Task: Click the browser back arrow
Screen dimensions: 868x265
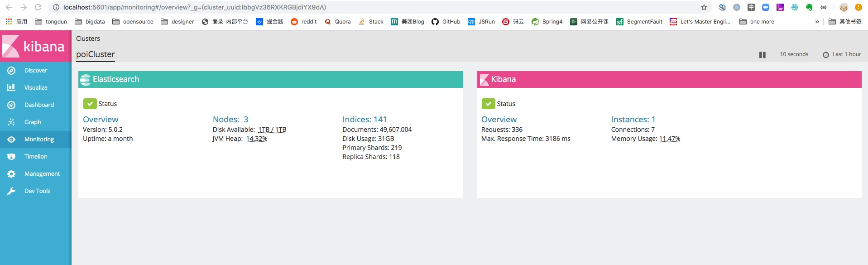Action: [x=9, y=7]
